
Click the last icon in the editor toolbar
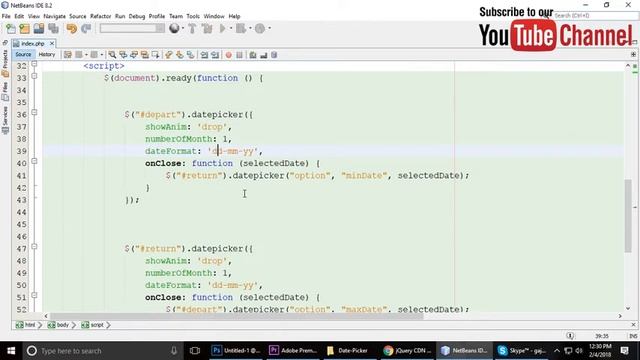274,55
